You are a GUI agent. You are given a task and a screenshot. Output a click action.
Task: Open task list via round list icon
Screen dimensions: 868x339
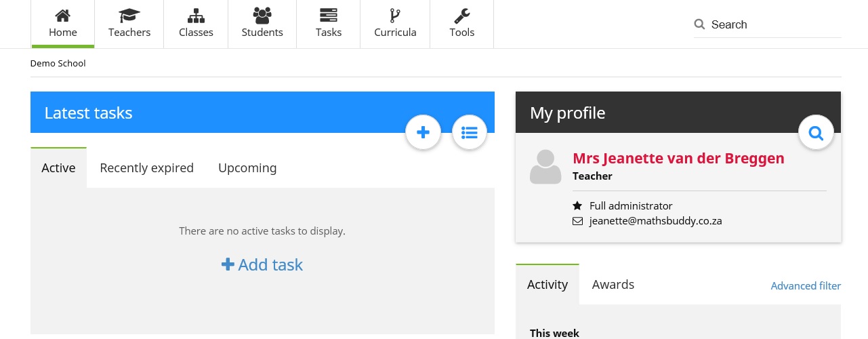point(470,133)
